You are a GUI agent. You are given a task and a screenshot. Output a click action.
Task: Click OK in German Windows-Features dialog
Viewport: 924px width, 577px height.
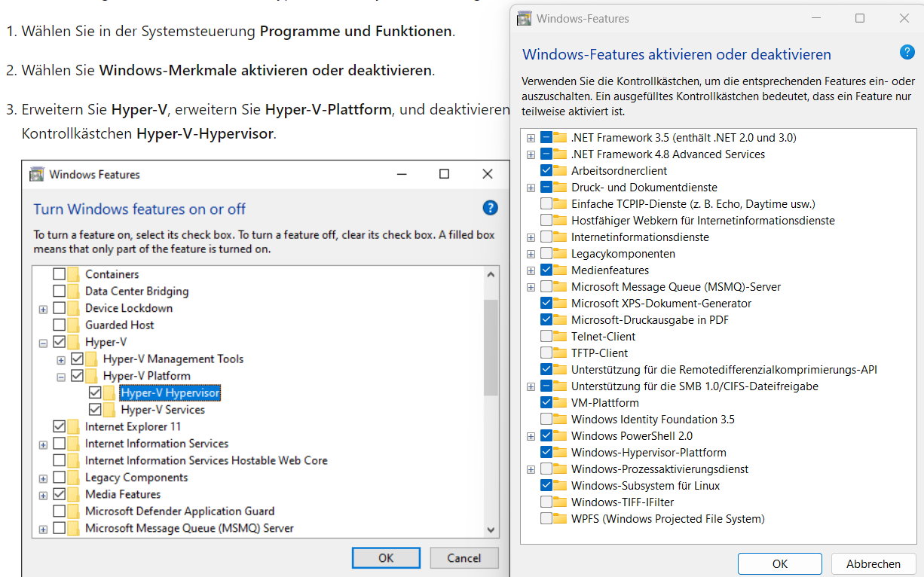coord(780,563)
